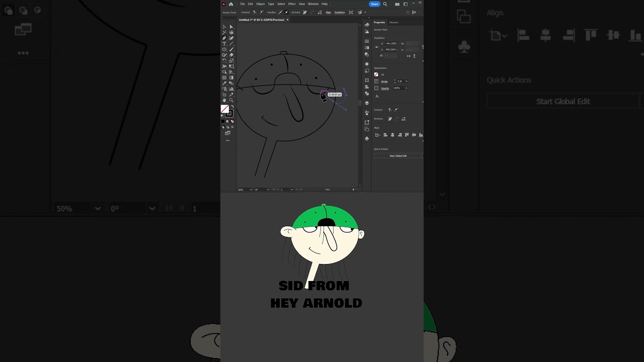Click Remove selected anchor points in Properties

tap(390, 119)
